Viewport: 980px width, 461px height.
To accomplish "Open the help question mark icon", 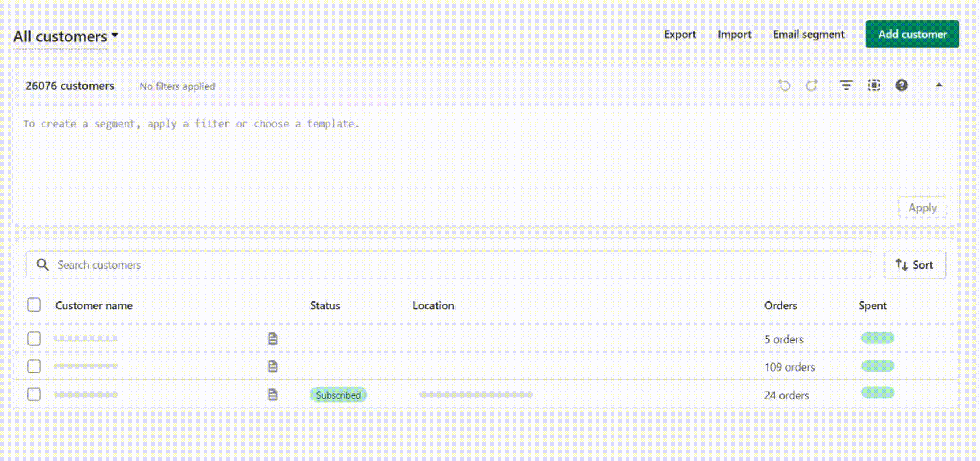I will point(902,85).
